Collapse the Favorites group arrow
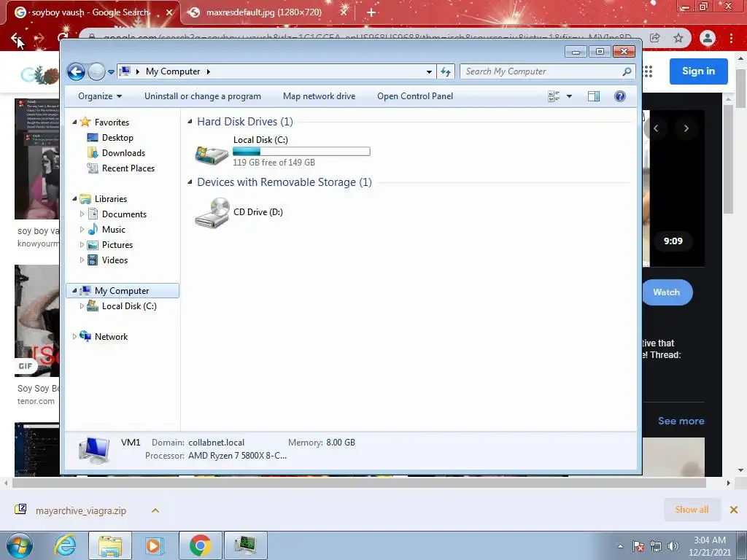The height and width of the screenshot is (560, 747). [x=75, y=122]
